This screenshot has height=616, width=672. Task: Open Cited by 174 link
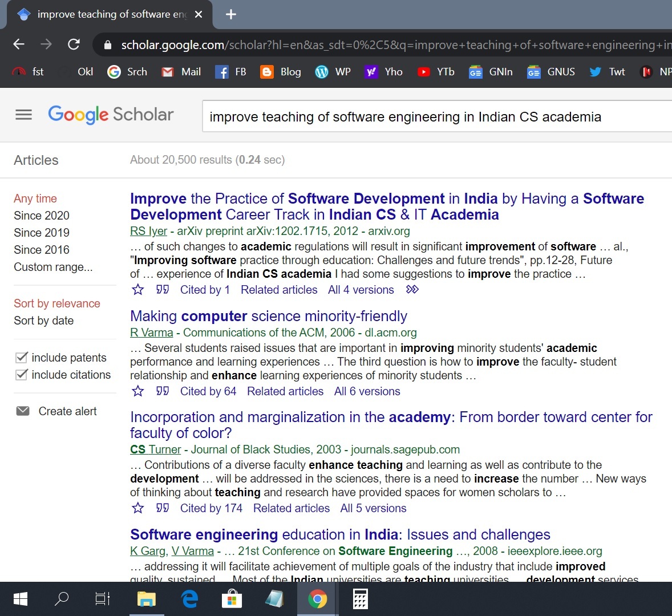coord(211,508)
